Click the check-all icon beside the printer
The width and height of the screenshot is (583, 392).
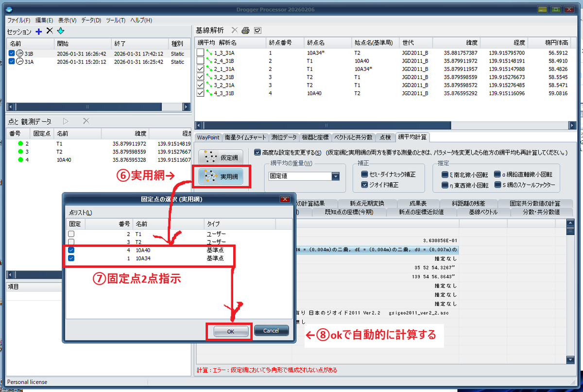(x=258, y=31)
